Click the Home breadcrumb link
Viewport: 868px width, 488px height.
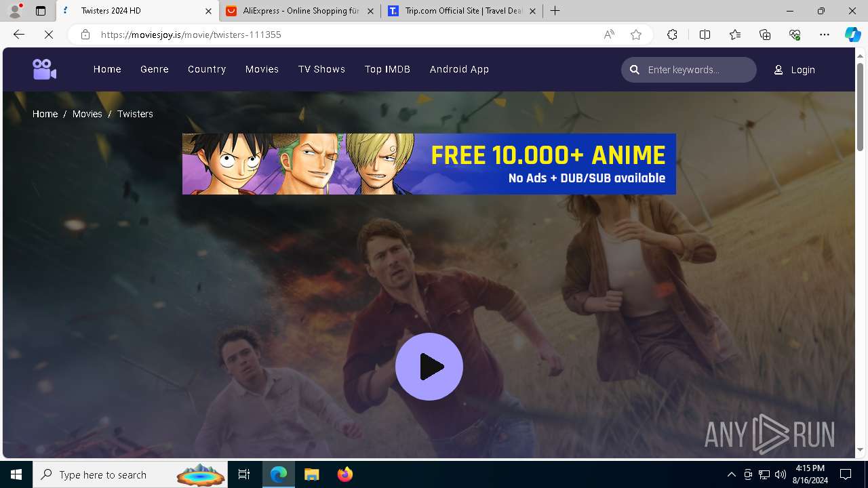(45, 114)
